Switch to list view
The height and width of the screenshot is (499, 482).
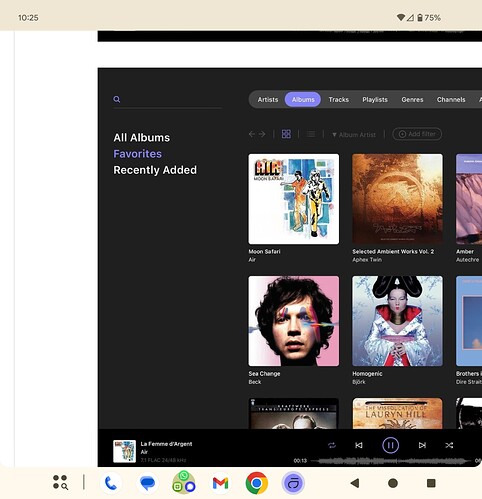coord(311,134)
